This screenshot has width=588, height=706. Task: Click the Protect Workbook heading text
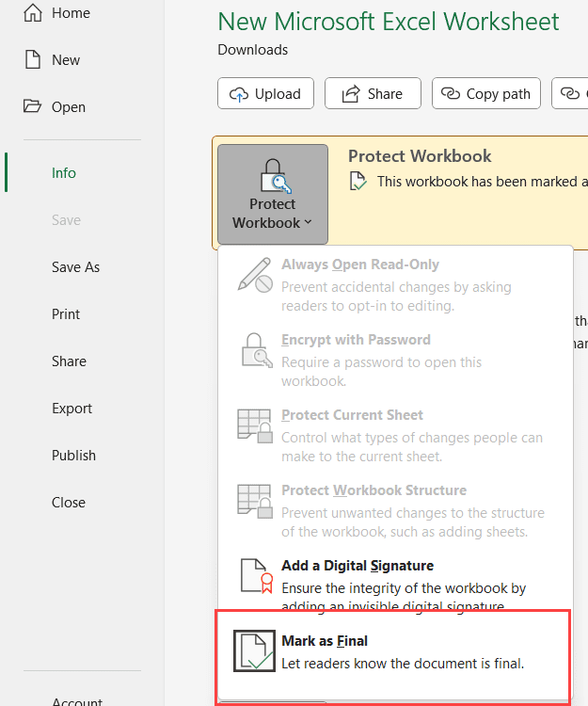tap(420, 156)
